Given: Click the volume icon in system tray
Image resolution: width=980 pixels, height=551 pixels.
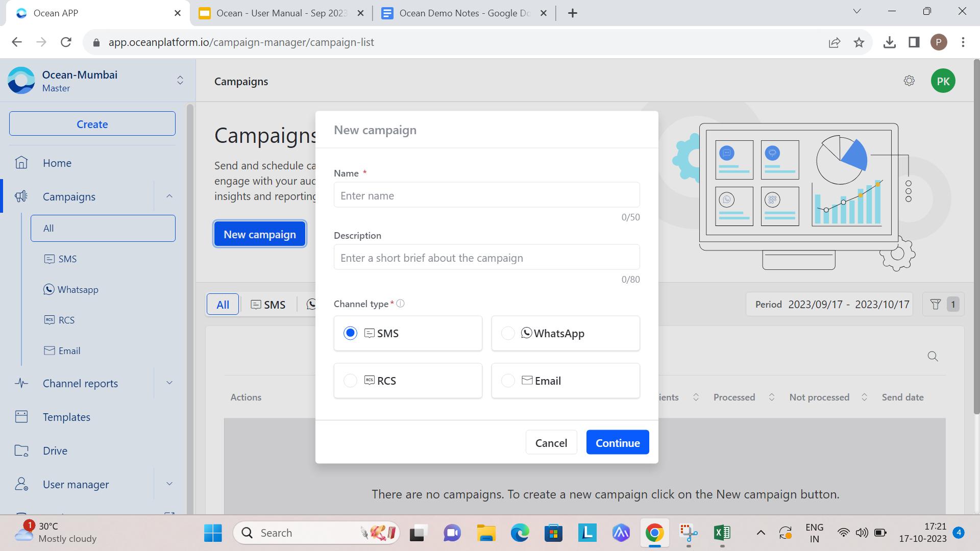Looking at the screenshot, I should tap(862, 533).
